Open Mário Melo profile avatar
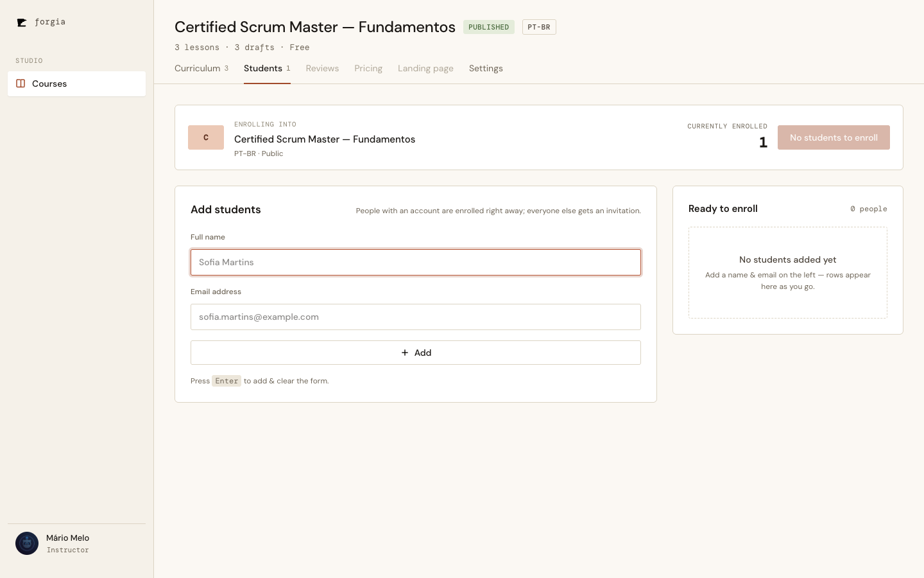 [x=27, y=543]
